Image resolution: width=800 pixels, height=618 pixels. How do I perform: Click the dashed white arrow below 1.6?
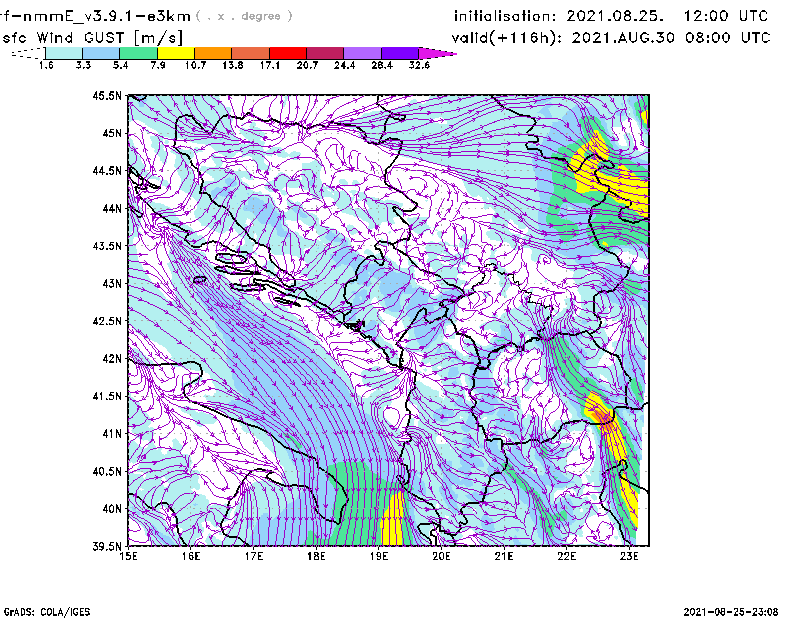click(x=28, y=53)
